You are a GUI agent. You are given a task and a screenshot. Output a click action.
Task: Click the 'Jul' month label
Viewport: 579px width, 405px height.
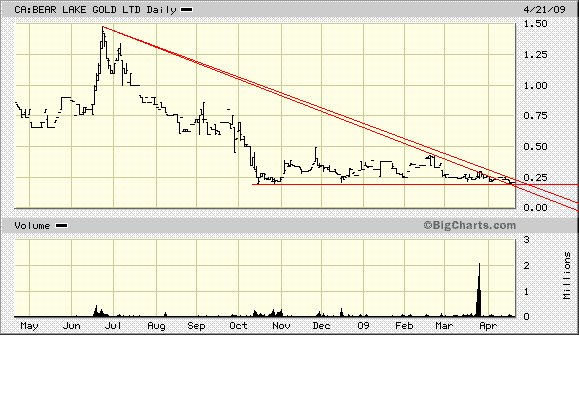[113, 326]
